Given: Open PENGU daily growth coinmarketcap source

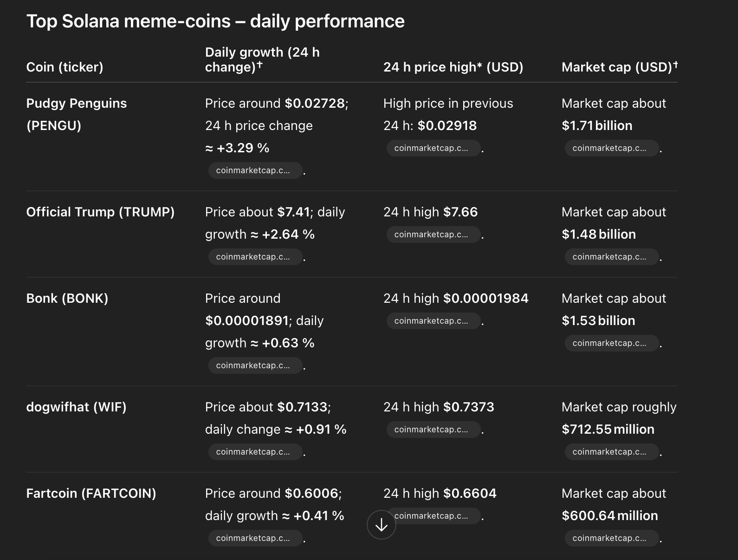Looking at the screenshot, I should [x=255, y=170].
